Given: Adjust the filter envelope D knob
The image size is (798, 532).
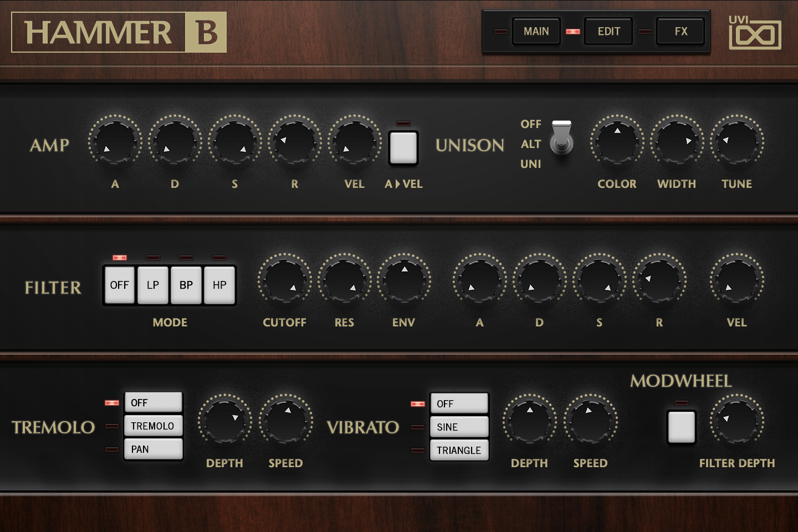Looking at the screenshot, I should tap(539, 280).
